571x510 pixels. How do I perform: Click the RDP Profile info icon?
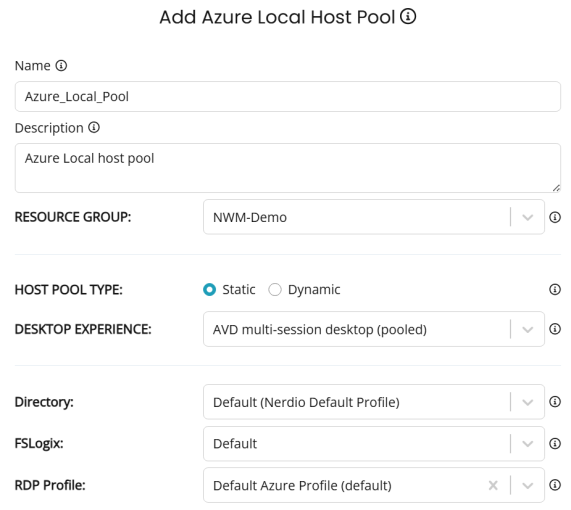(x=555, y=485)
